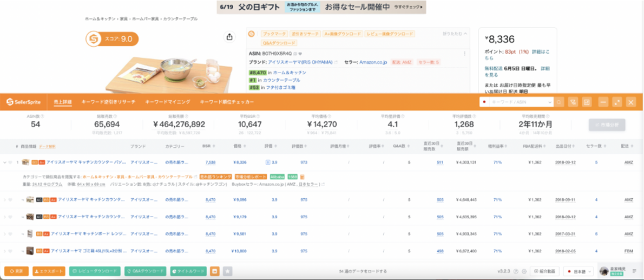This screenshot has width=644, height=280.
Task: Click the SellerSprite logo in orange bar
Action: click(x=23, y=102)
